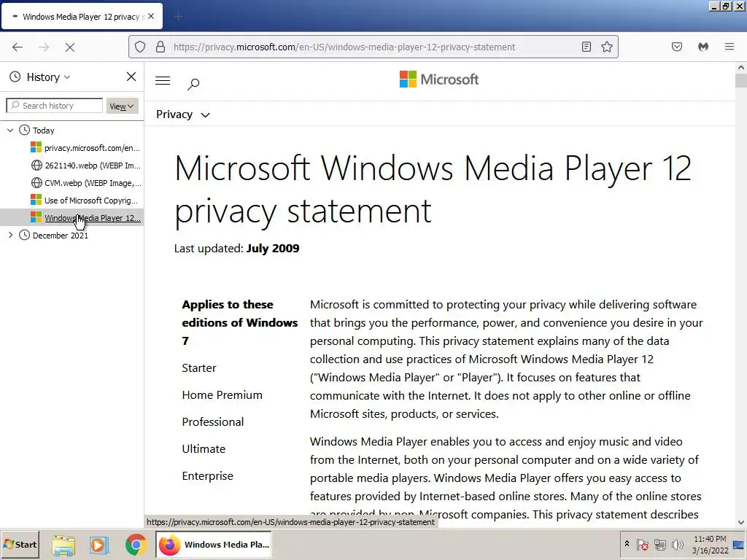This screenshot has height=560, width=747.
Task: Select the Windows Media Player 12 privacy tab
Action: [x=82, y=16]
